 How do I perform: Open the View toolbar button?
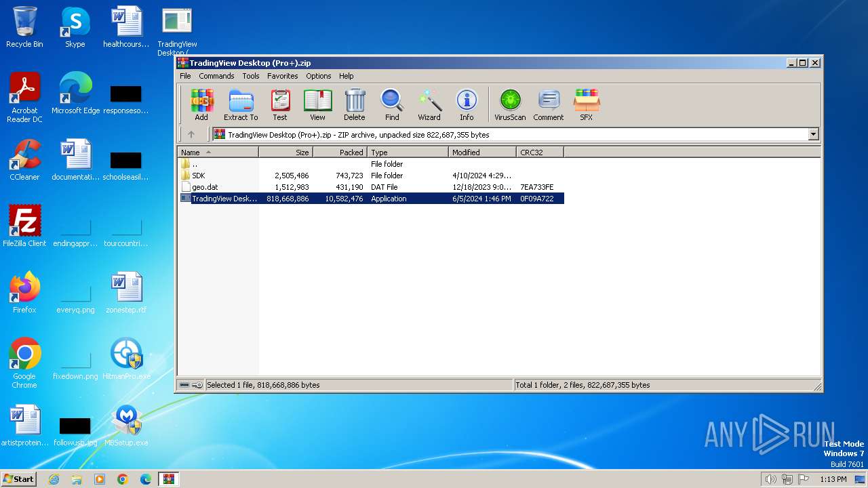[x=317, y=104]
